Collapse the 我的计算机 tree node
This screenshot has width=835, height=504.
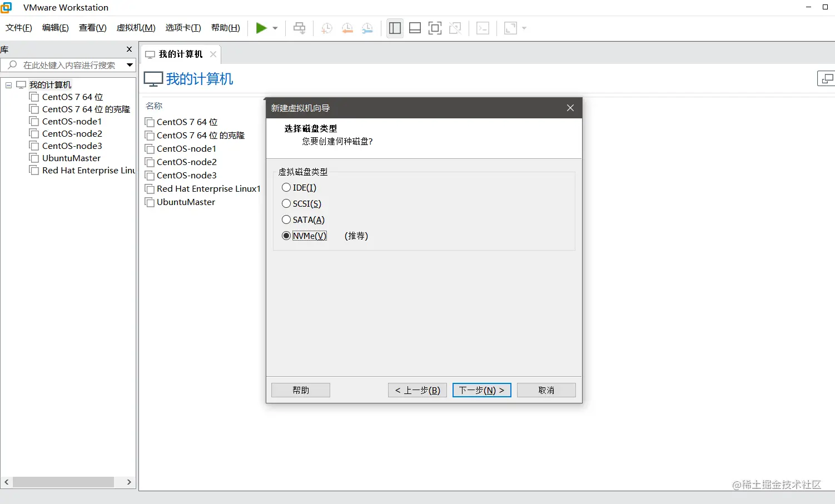point(8,85)
